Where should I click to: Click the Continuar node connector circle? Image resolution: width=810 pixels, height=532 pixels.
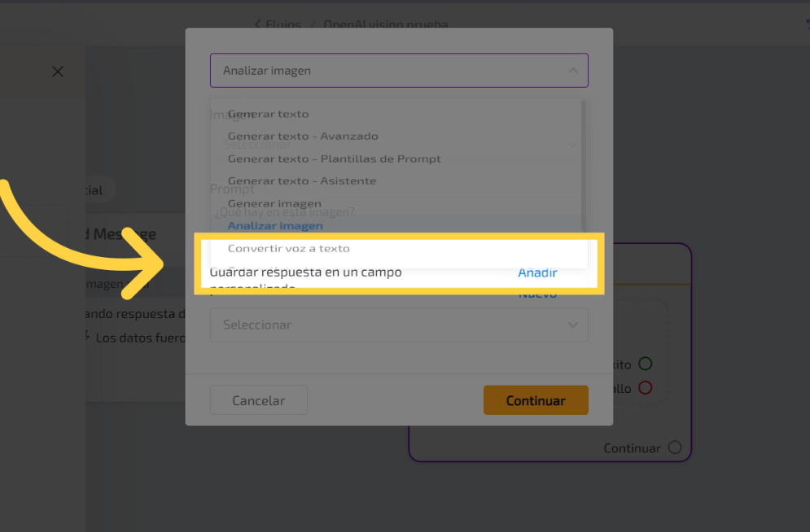[674, 447]
